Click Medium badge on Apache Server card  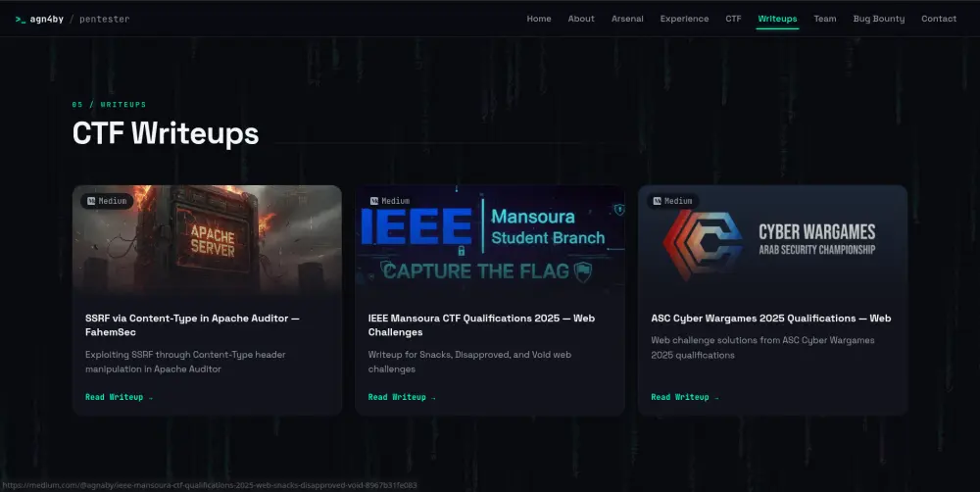click(x=107, y=201)
